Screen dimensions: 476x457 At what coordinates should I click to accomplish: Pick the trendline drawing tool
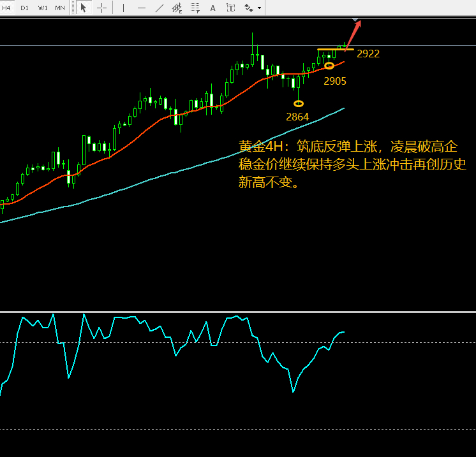(160, 8)
